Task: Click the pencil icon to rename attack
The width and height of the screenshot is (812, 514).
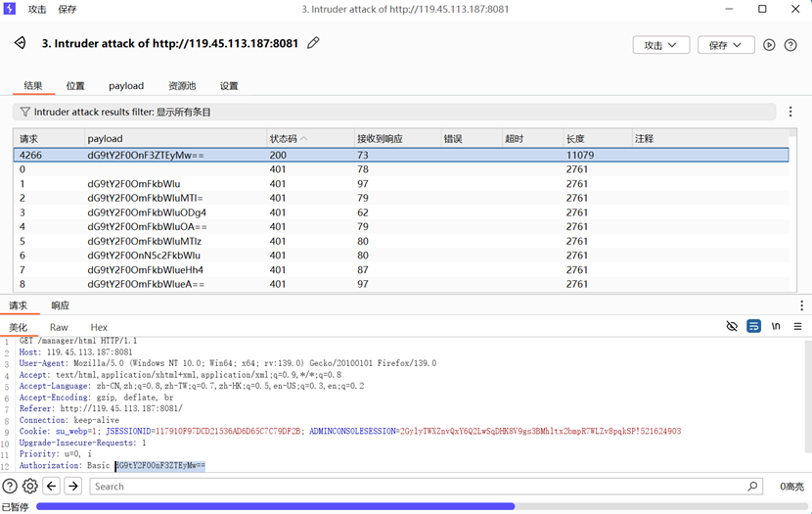Action: 313,43
